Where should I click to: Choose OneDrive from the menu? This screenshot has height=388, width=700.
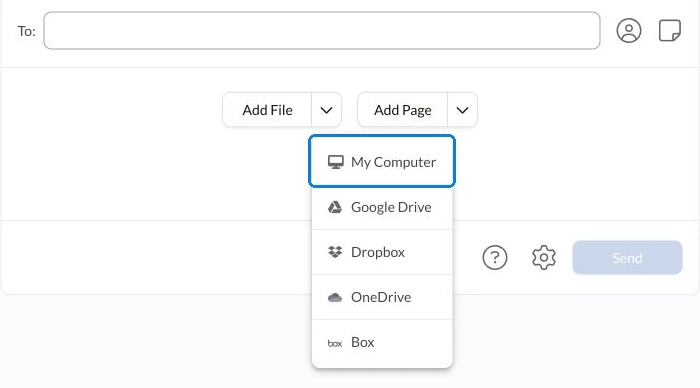[382, 297]
